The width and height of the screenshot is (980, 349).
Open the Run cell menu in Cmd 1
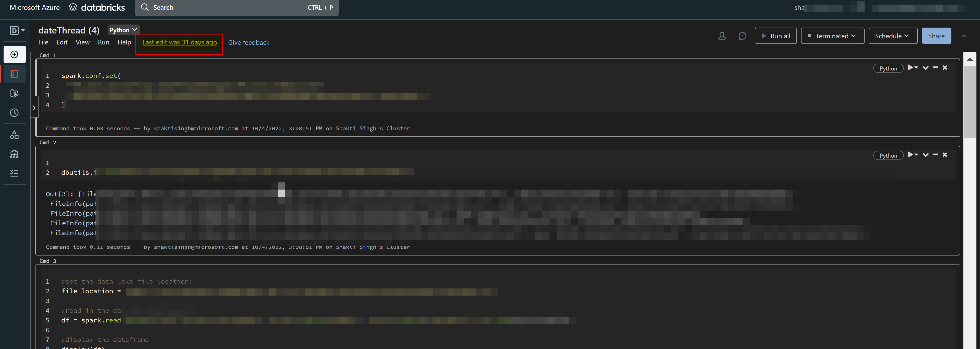pos(913,68)
